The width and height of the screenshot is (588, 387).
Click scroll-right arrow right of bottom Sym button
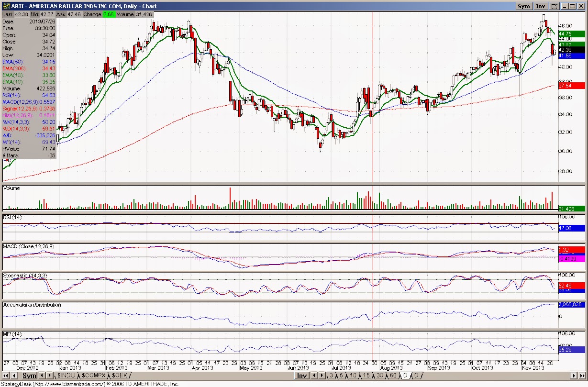pos(50,376)
